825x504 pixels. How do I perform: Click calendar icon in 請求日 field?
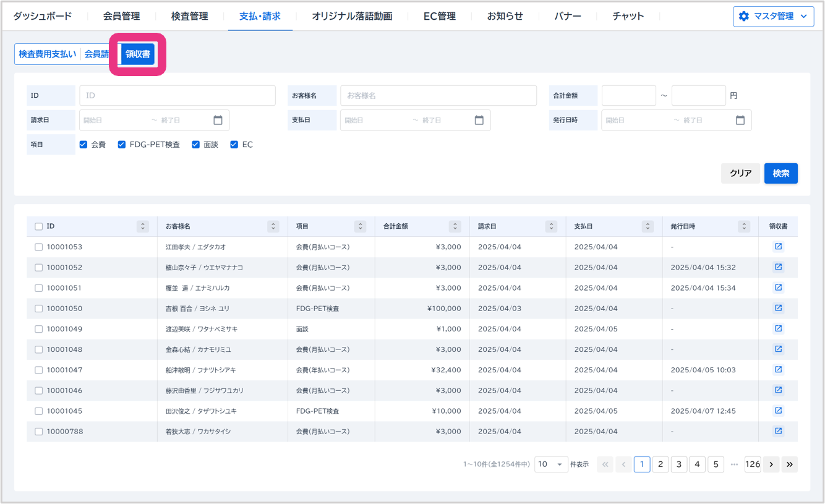218,120
